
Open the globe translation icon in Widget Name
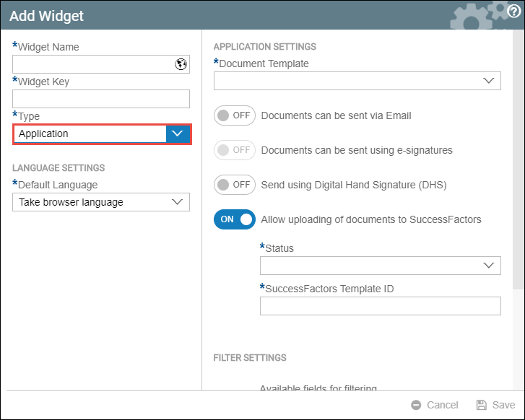tap(181, 64)
